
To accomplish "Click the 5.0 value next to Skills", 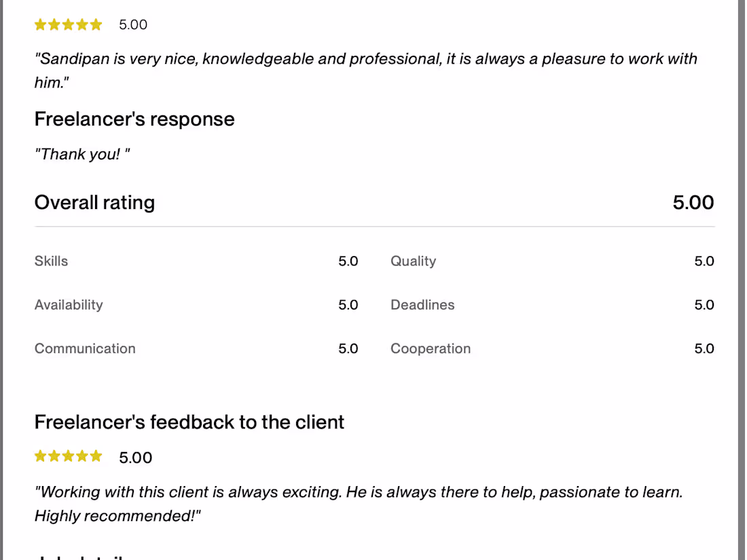I will tap(348, 261).
